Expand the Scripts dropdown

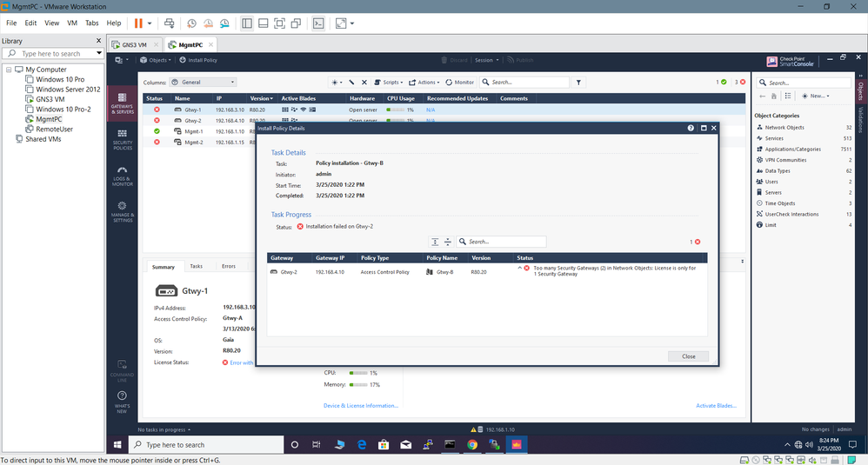click(390, 83)
